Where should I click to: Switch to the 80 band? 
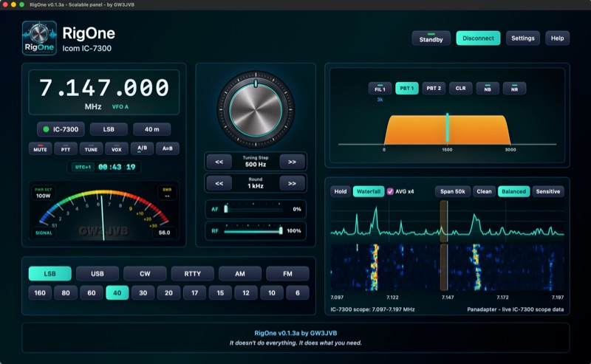click(x=66, y=293)
